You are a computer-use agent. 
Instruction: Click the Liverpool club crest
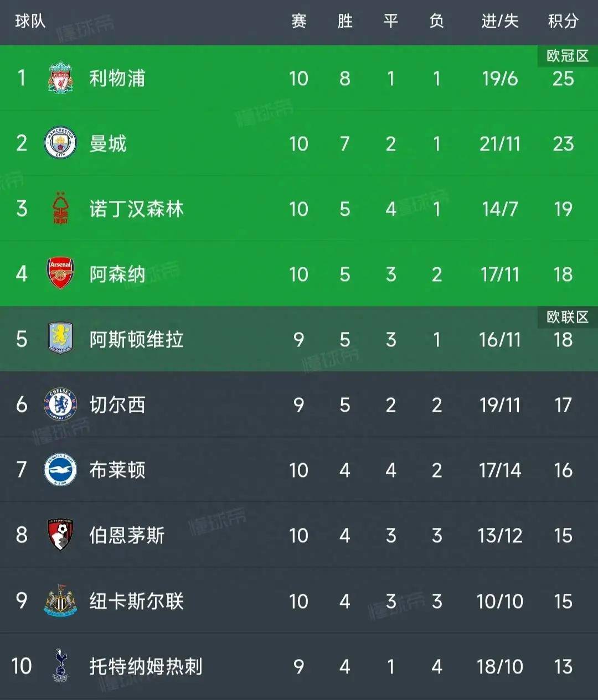[60, 78]
